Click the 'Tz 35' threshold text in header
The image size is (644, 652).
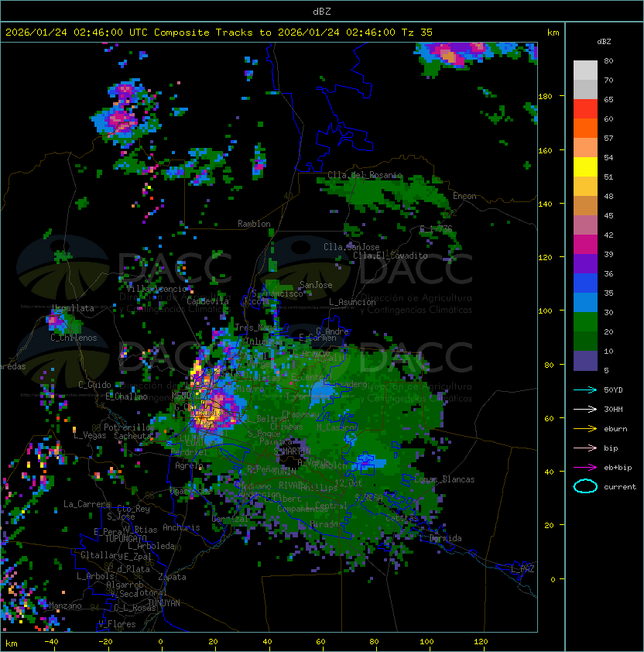417,33
